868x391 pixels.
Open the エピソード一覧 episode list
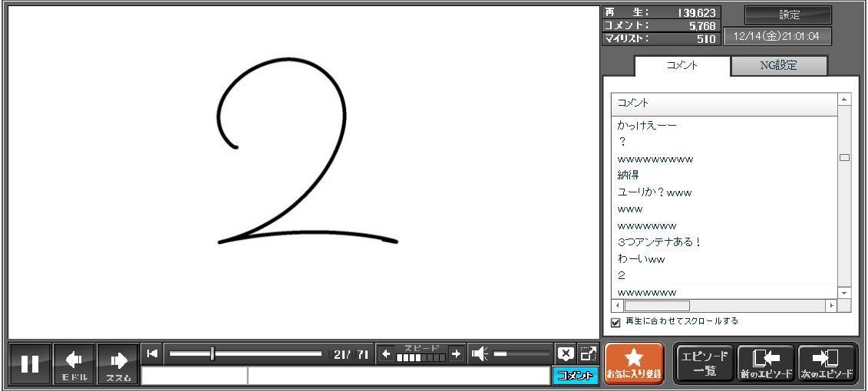coord(704,363)
